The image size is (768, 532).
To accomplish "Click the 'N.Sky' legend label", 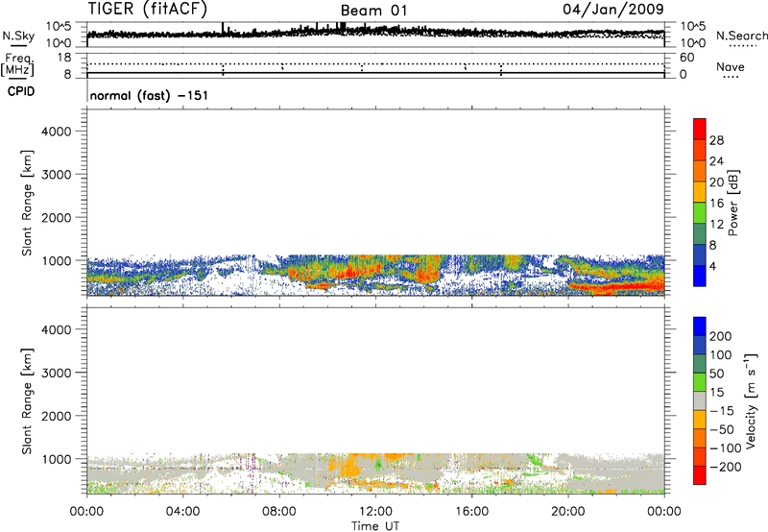I will pos(18,36).
